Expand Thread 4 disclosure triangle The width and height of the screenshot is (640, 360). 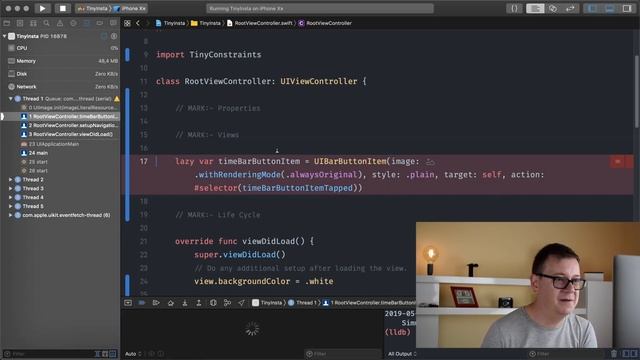11,198
